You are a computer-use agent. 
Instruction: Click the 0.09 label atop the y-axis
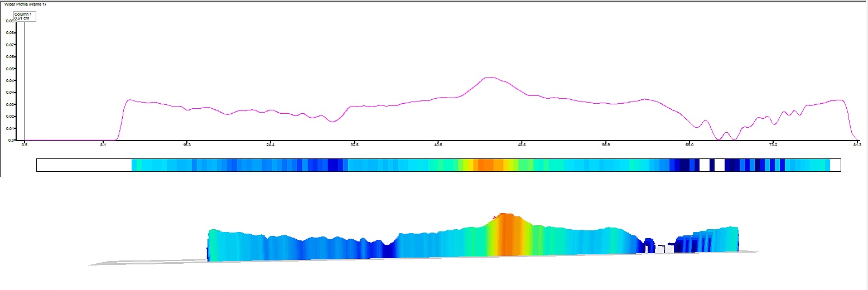point(9,21)
